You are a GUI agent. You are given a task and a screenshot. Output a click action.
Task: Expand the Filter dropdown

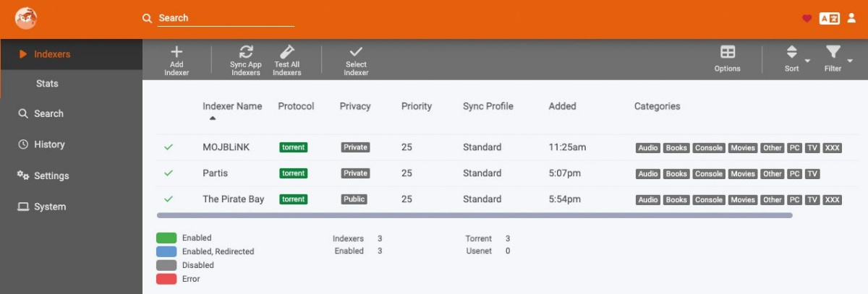point(839,58)
